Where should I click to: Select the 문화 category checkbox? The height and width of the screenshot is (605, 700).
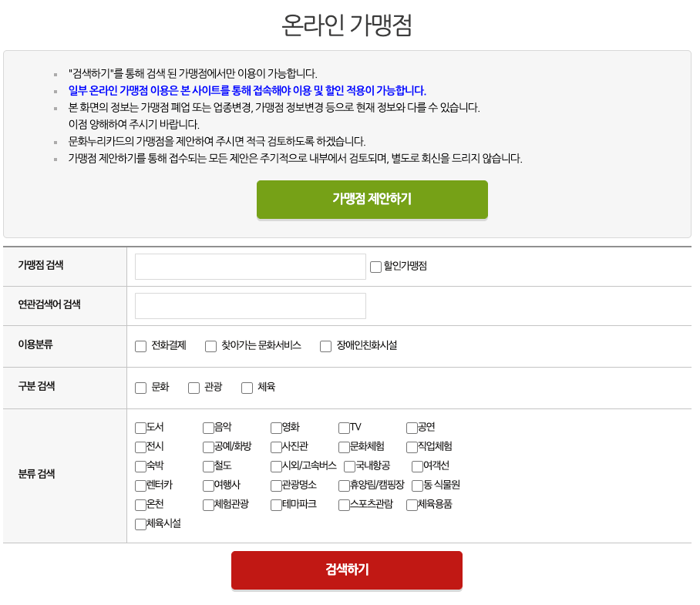point(141,387)
